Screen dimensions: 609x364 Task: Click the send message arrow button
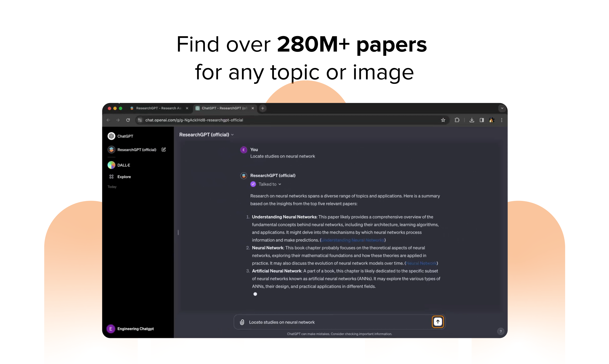click(x=437, y=322)
